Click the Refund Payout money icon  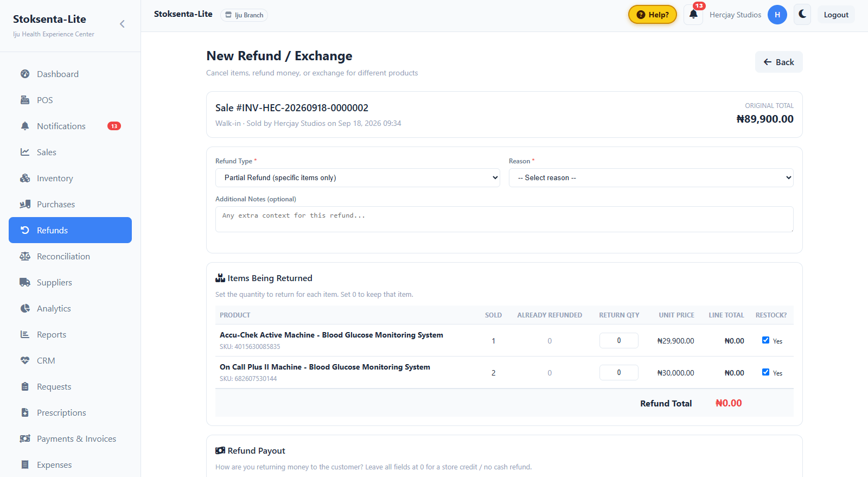click(220, 450)
